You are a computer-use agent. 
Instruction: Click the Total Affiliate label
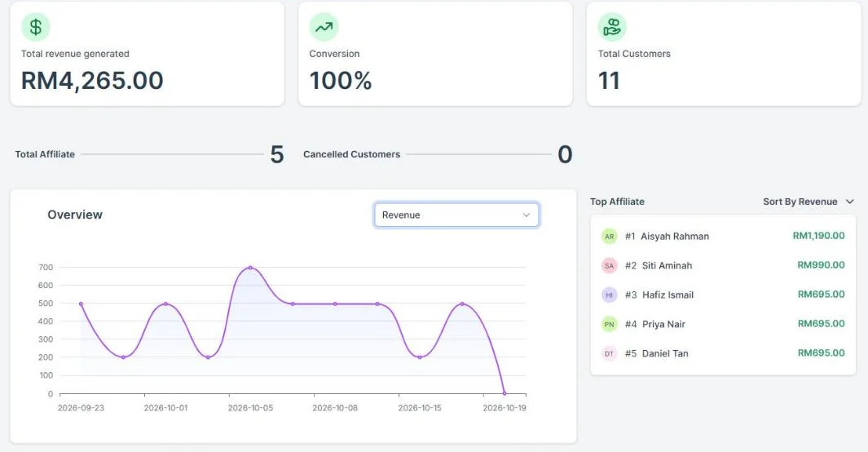click(x=45, y=154)
